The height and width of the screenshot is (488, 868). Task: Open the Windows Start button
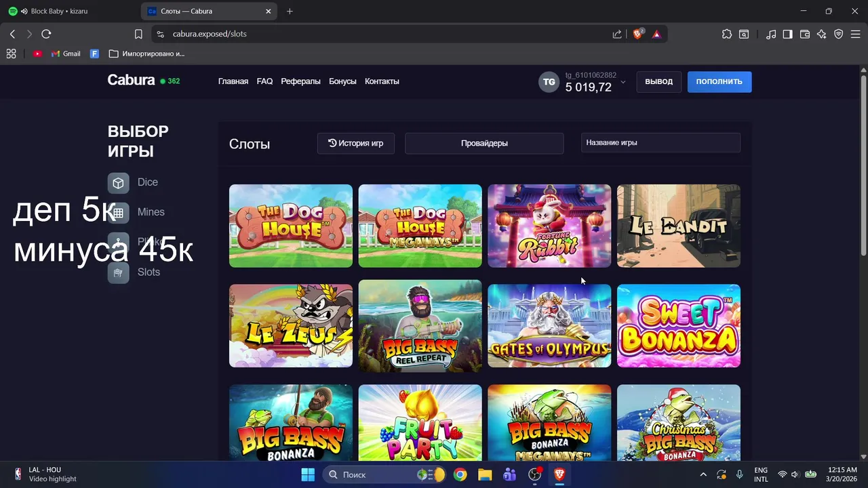click(308, 474)
